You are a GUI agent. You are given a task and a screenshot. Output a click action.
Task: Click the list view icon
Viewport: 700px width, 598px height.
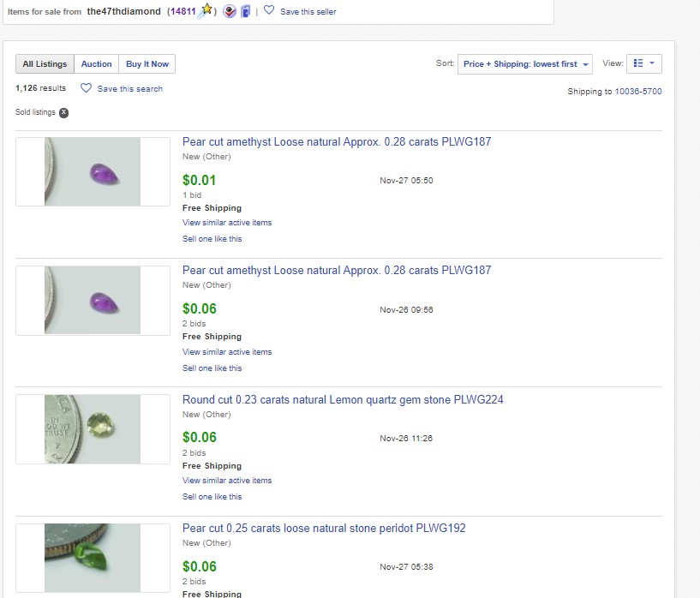pos(638,63)
